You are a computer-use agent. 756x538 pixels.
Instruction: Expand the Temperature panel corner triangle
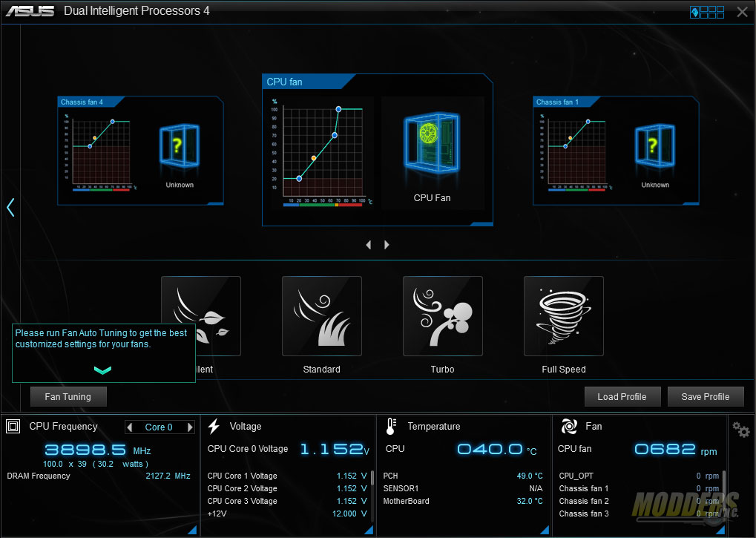click(545, 530)
